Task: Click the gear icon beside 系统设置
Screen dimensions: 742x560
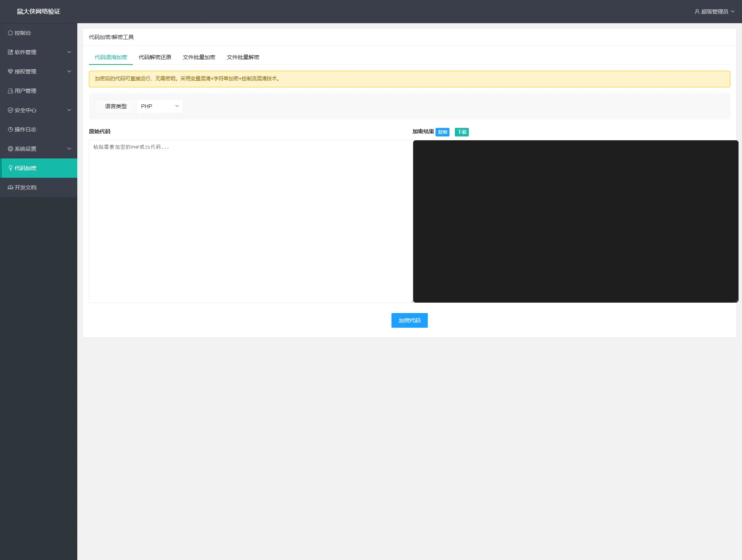Action: pos(10,149)
